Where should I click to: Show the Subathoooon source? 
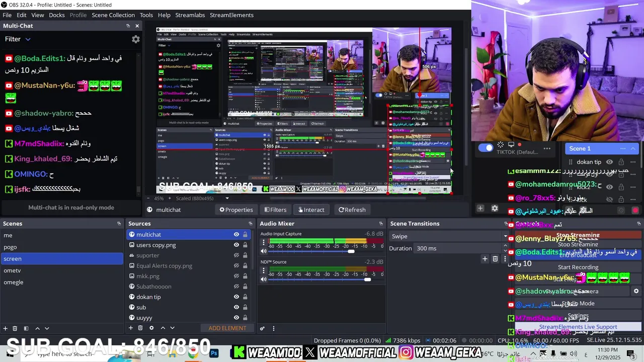coord(236,287)
